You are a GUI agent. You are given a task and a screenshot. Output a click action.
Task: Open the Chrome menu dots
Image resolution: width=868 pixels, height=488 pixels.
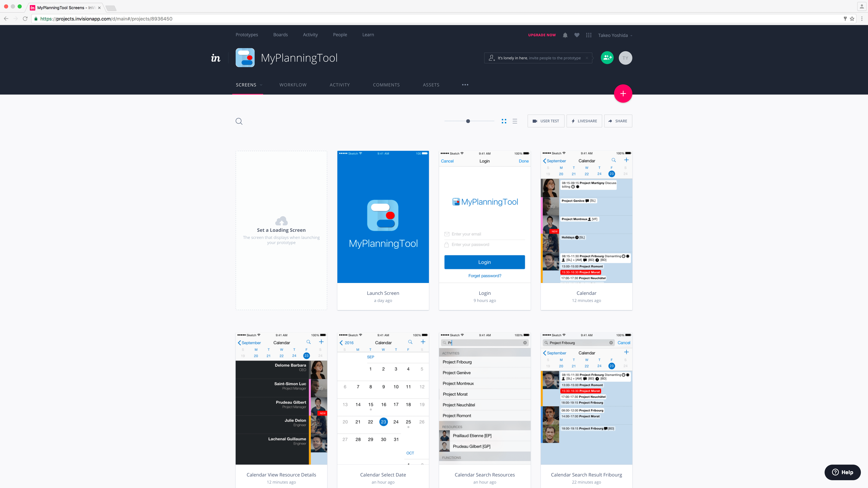coord(862,19)
